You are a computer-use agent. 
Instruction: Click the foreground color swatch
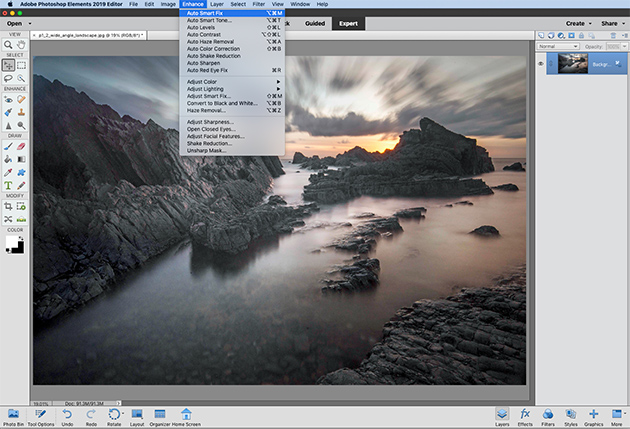(12, 242)
